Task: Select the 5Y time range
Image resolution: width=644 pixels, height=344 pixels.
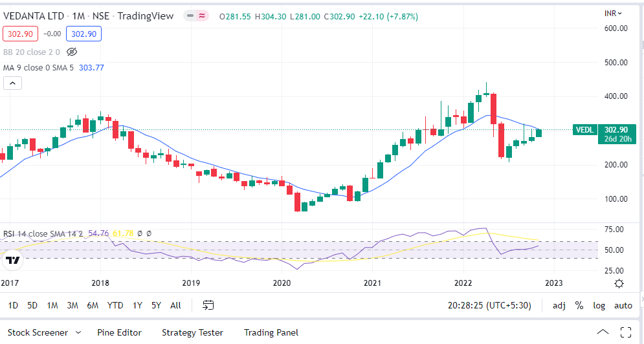Action: pos(156,305)
